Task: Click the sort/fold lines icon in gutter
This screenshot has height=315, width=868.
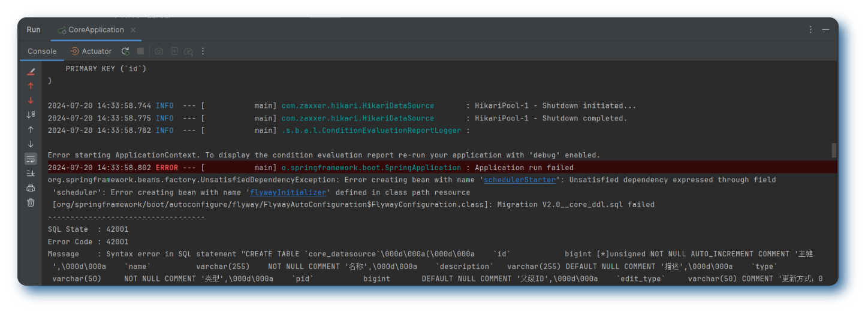Action: coord(31,114)
